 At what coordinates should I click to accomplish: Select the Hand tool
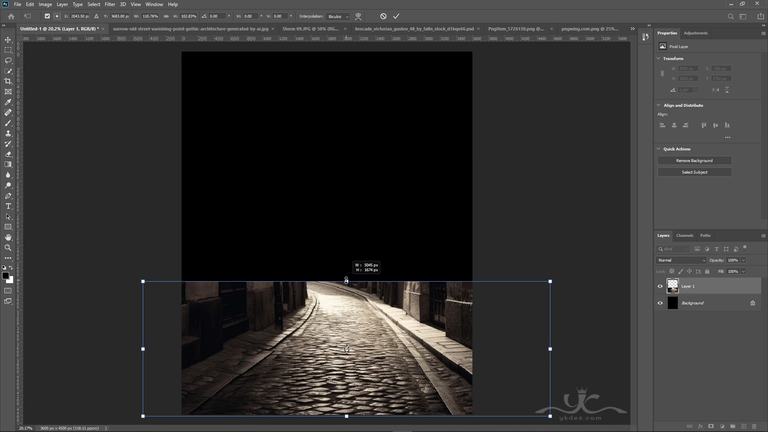click(8, 237)
